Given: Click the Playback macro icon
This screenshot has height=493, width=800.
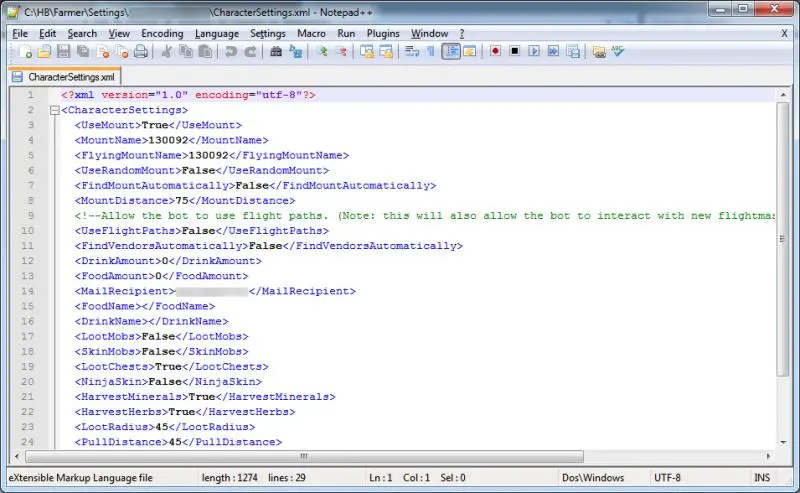Looking at the screenshot, I should pyautogui.click(x=534, y=52).
